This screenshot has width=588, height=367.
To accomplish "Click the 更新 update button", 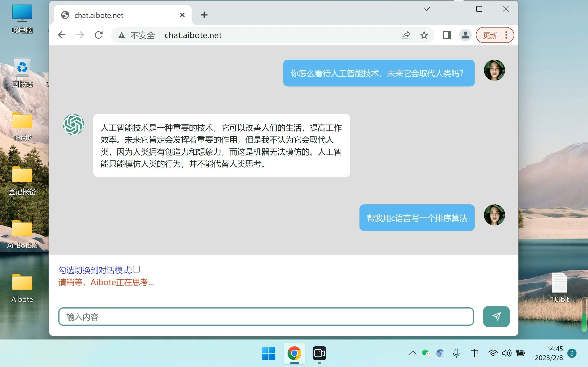I will tap(490, 35).
